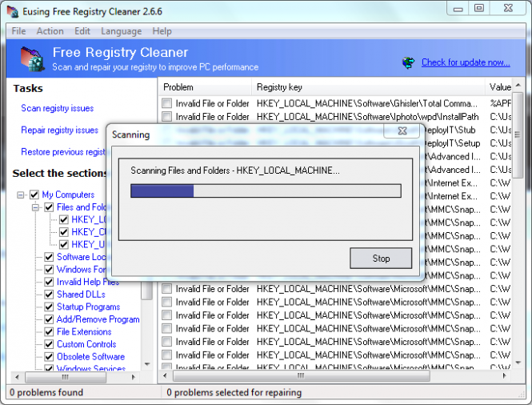
Task: Select the Startup Programs tree item
Action: pos(89,307)
